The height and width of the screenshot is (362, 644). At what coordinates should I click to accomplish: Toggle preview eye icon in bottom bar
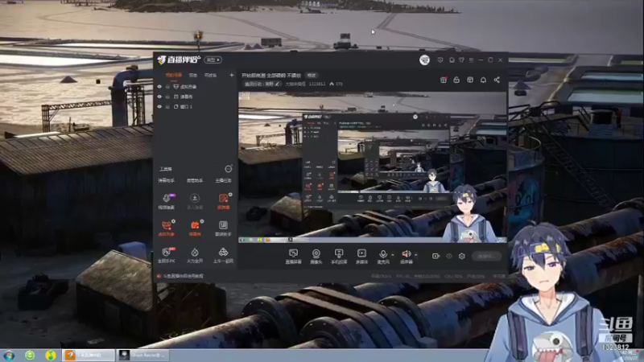[449, 256]
